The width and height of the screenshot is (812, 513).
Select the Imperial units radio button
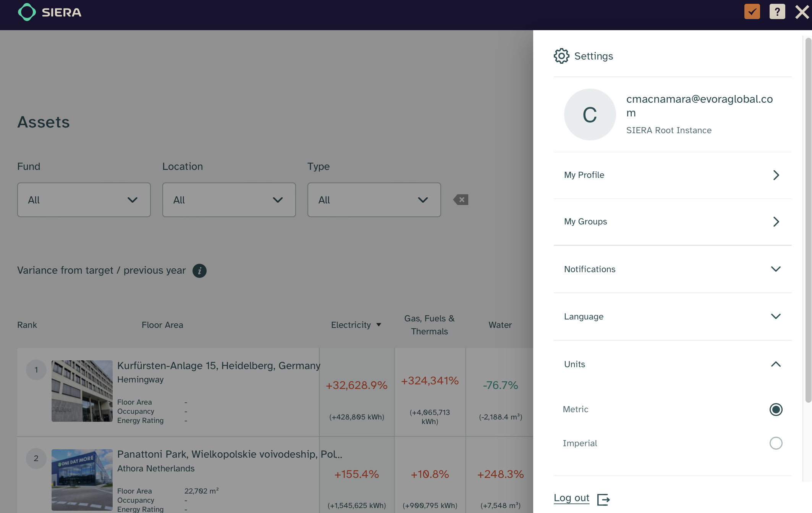[776, 443]
